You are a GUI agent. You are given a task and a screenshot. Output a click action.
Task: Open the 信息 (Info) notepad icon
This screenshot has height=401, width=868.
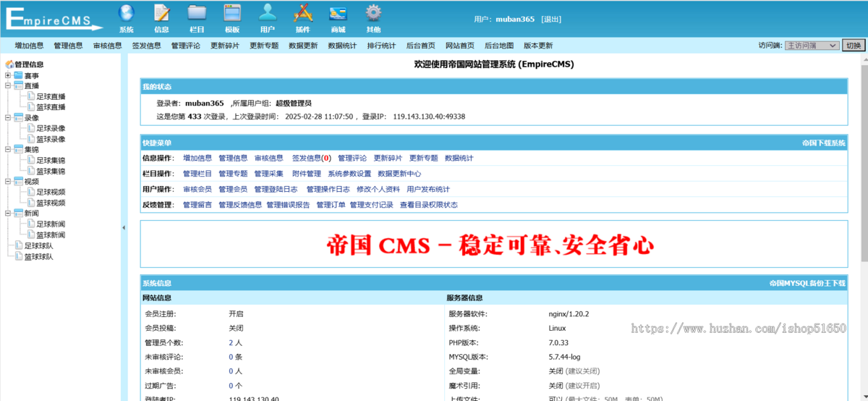tap(162, 13)
